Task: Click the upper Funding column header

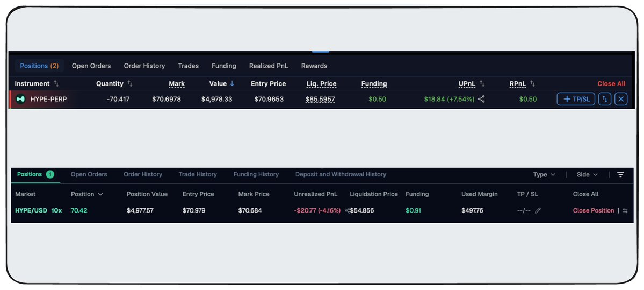Action: [x=374, y=84]
